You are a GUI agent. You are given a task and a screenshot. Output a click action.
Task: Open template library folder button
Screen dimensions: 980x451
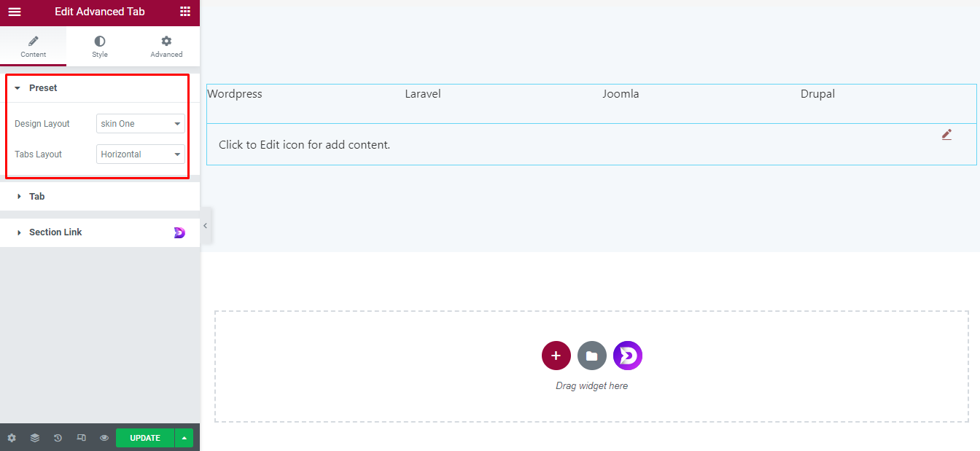pos(592,356)
